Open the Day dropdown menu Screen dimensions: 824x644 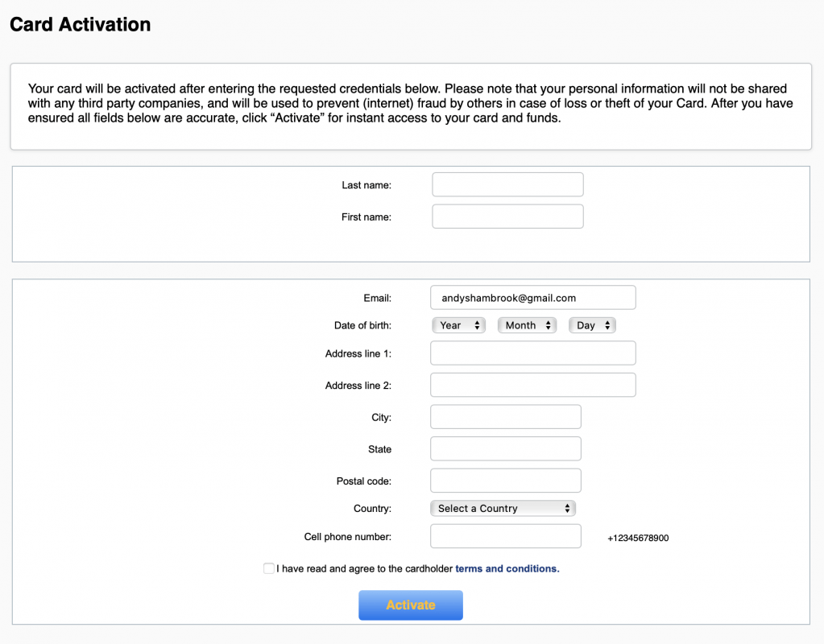click(x=592, y=325)
